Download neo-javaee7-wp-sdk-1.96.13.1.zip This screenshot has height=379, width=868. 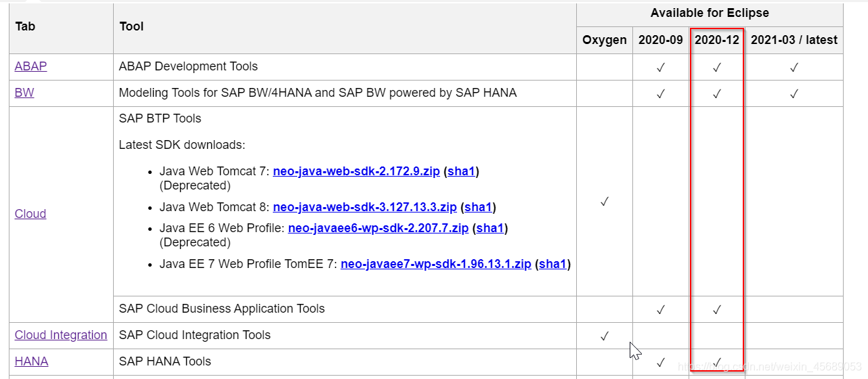click(x=436, y=264)
